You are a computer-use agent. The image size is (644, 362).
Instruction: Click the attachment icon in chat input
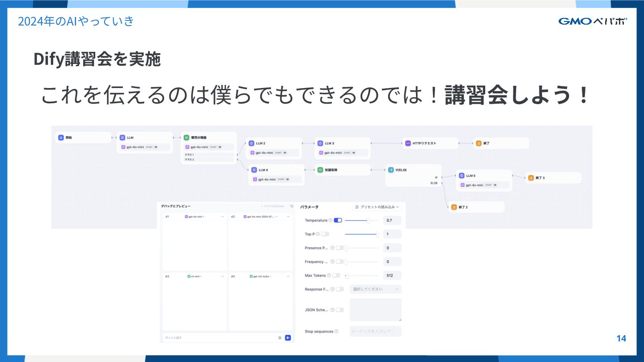280,338
